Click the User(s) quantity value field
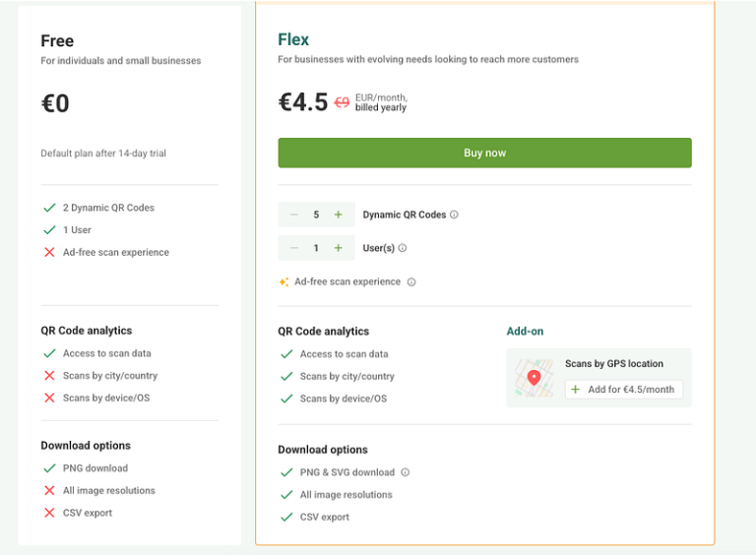756x555 pixels. pyautogui.click(x=316, y=248)
